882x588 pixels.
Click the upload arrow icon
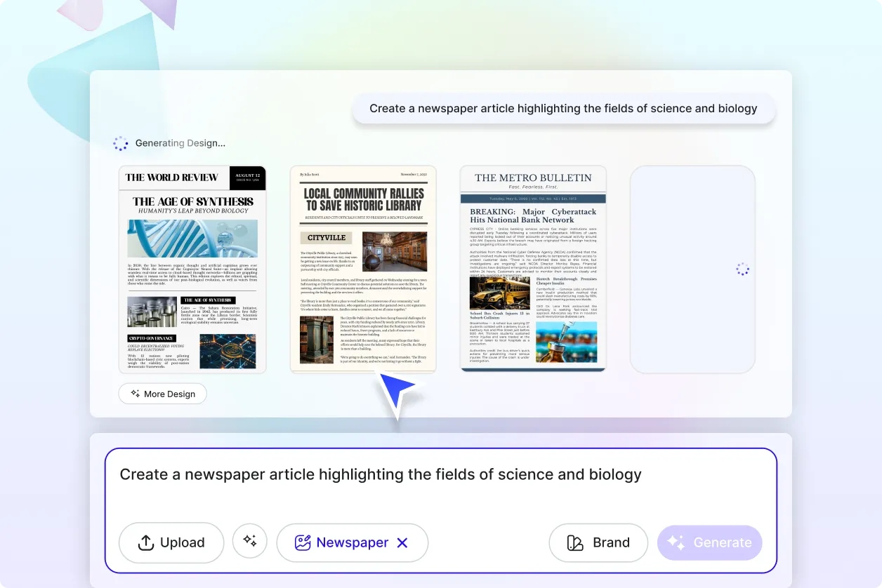(145, 542)
